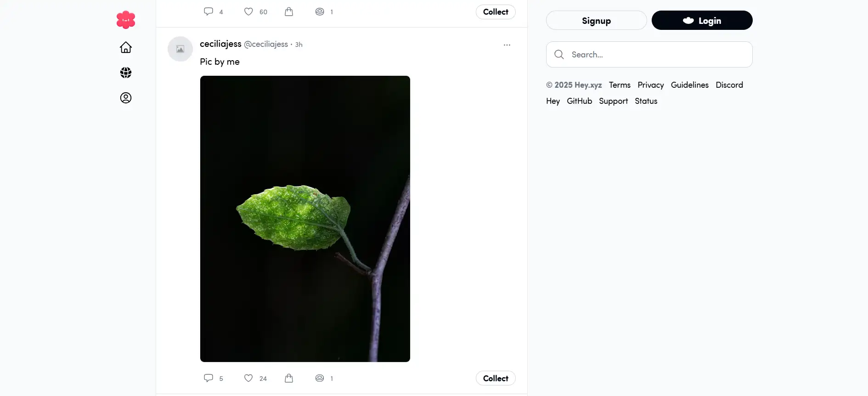Screen dimensions: 868x396
Task: Like the upper post showing 60 likes
Action: click(248, 12)
